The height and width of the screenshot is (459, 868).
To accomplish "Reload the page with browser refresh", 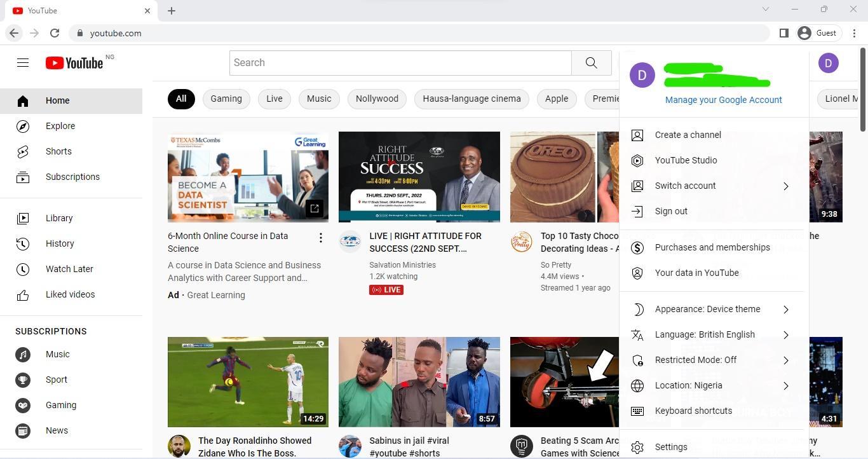I will tap(55, 33).
